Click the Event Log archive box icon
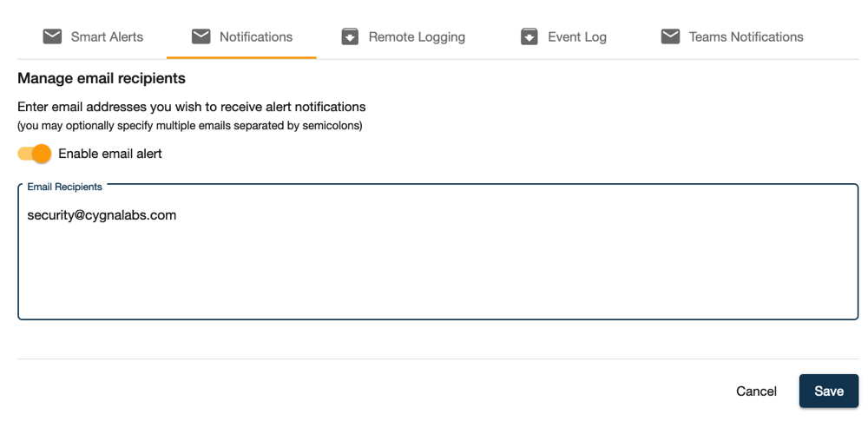Viewport: 868px width, 421px height. 529,36
